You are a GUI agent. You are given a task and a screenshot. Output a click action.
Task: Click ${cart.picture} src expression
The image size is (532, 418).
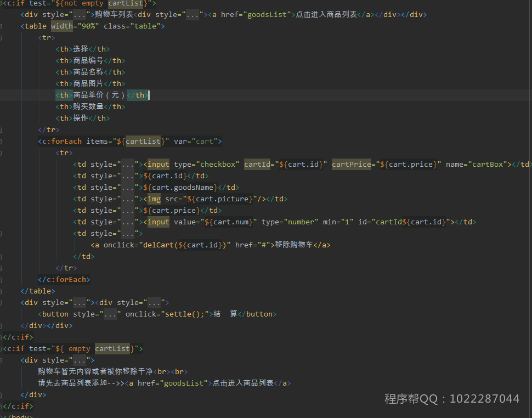pyautogui.click(x=220, y=199)
